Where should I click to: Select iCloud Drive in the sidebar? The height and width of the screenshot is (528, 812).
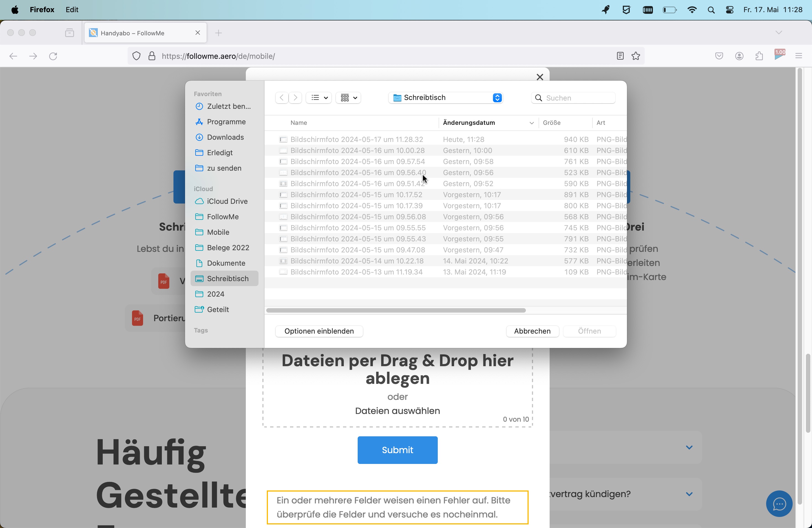[x=224, y=201]
